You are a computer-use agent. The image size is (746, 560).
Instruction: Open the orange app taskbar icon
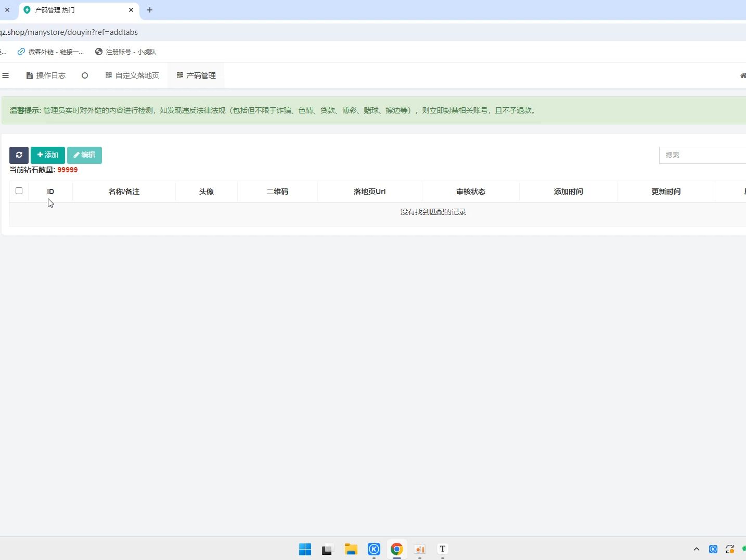pos(420,549)
